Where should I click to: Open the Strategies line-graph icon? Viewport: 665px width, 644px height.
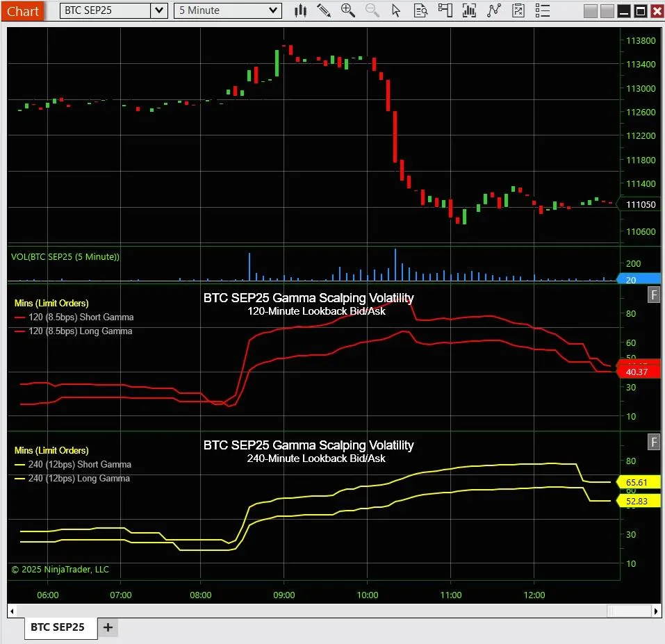(493, 10)
